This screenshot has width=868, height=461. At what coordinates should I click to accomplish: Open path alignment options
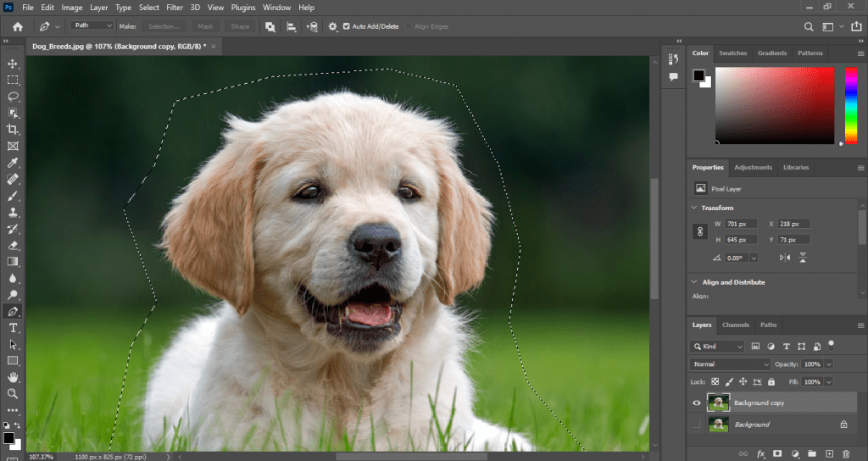[x=292, y=26]
